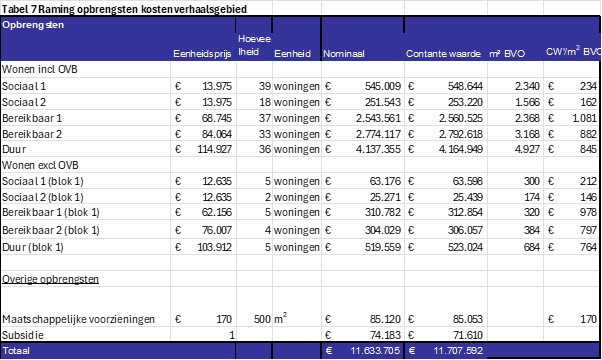Select the 'Sociaal 2 (blok 1)' label
Image resolution: width=602 pixels, height=360 pixels.
pyautogui.click(x=43, y=197)
